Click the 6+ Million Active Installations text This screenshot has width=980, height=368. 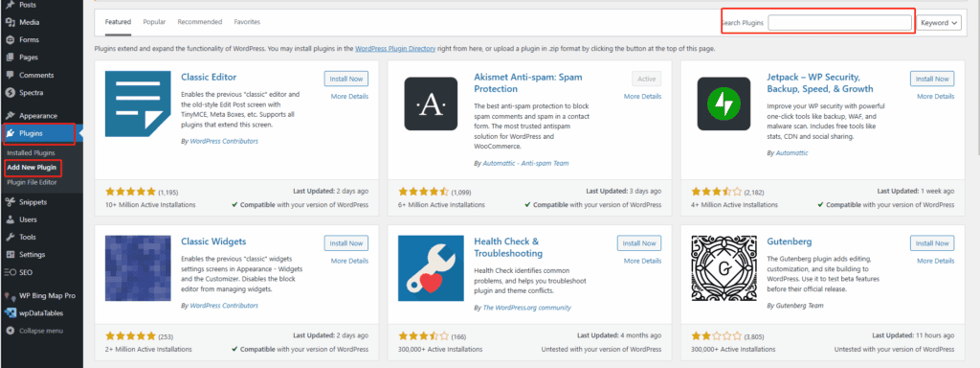point(442,205)
